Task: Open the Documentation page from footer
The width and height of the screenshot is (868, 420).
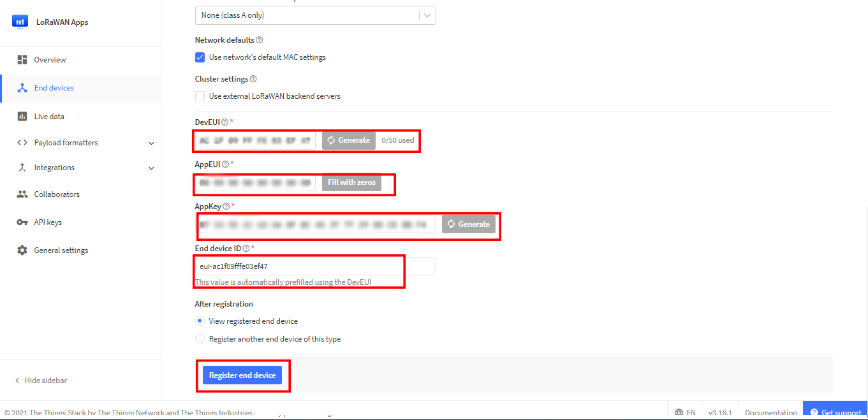Action: coord(770,412)
